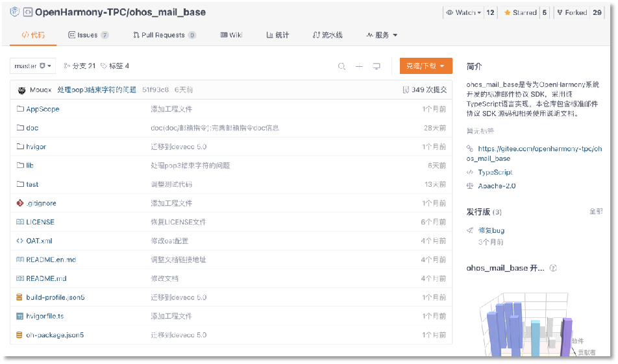The height and width of the screenshot is (364, 618).
Task: Toggle Starred on this repository
Action: 520,12
